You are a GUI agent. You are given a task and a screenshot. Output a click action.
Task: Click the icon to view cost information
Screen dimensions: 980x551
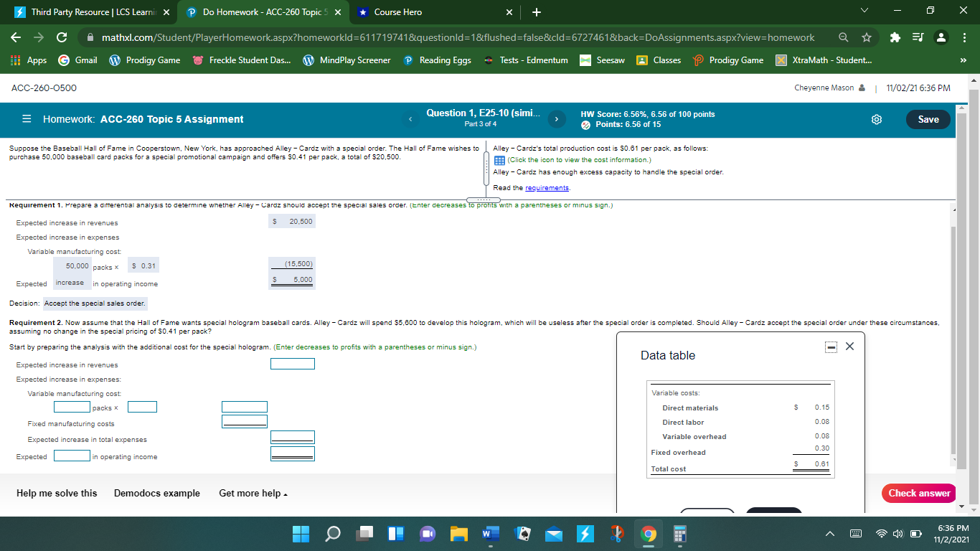(499, 160)
